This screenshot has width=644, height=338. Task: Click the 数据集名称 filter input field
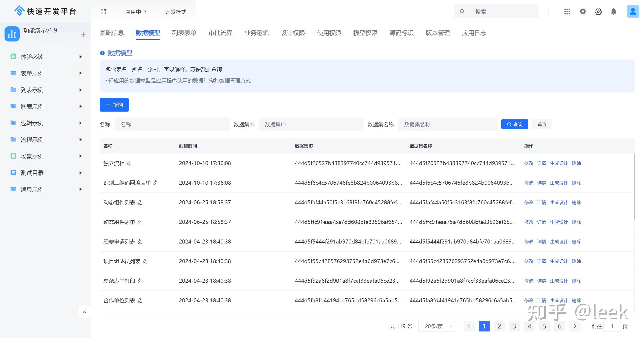448,124
